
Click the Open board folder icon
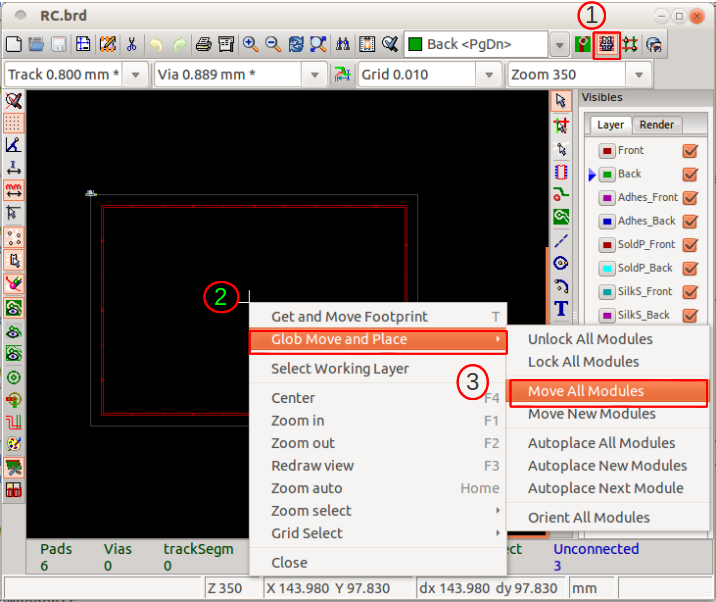[36, 44]
